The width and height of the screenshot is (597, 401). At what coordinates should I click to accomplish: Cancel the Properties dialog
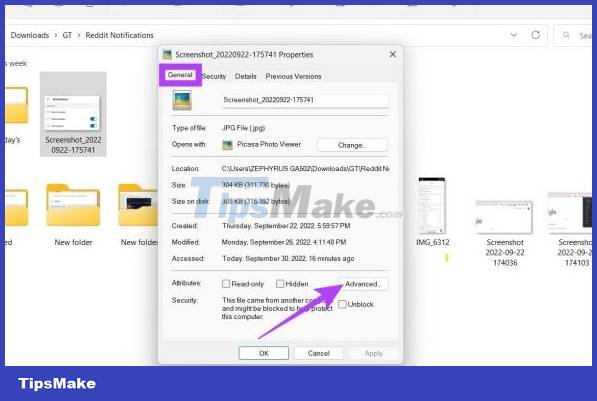(319, 353)
